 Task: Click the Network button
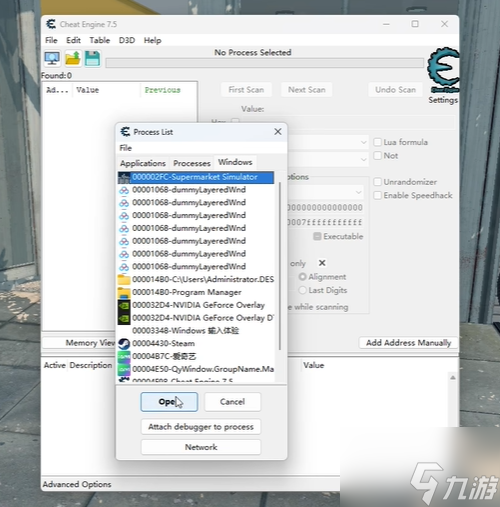201,447
